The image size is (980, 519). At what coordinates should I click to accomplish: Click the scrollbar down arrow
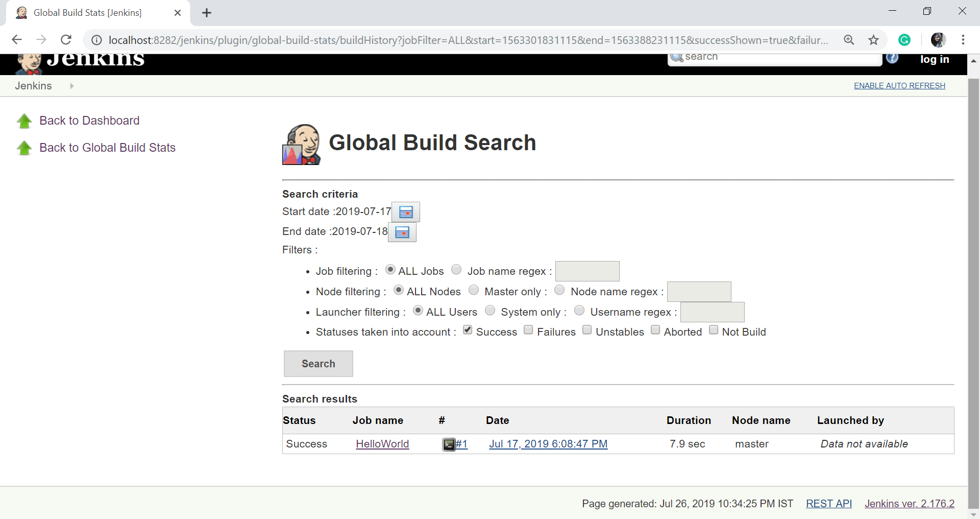pos(973,514)
